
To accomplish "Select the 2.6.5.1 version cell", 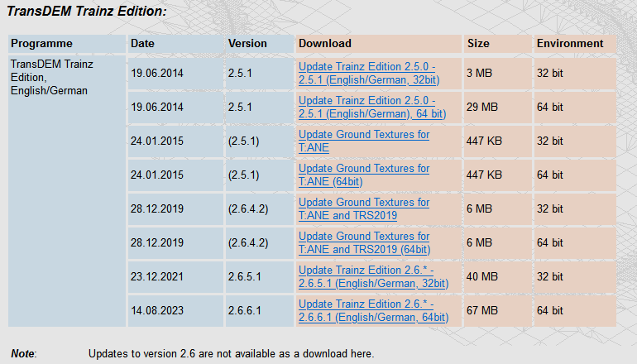I will (260, 276).
